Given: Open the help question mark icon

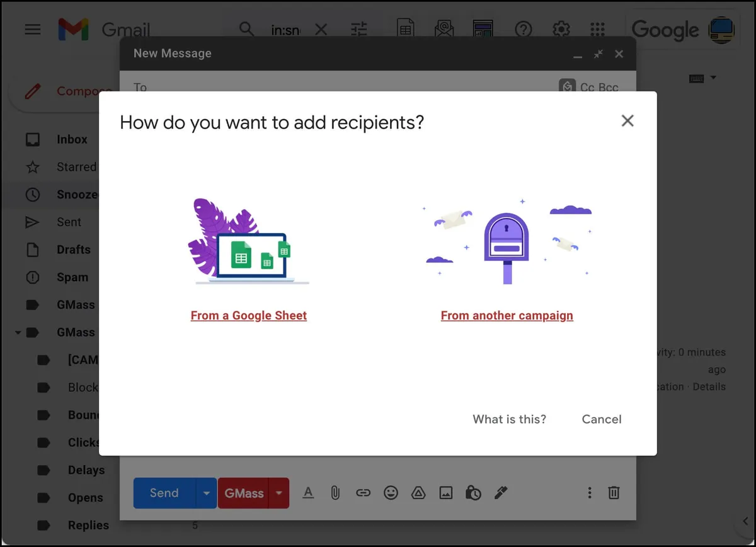Looking at the screenshot, I should click(x=524, y=29).
